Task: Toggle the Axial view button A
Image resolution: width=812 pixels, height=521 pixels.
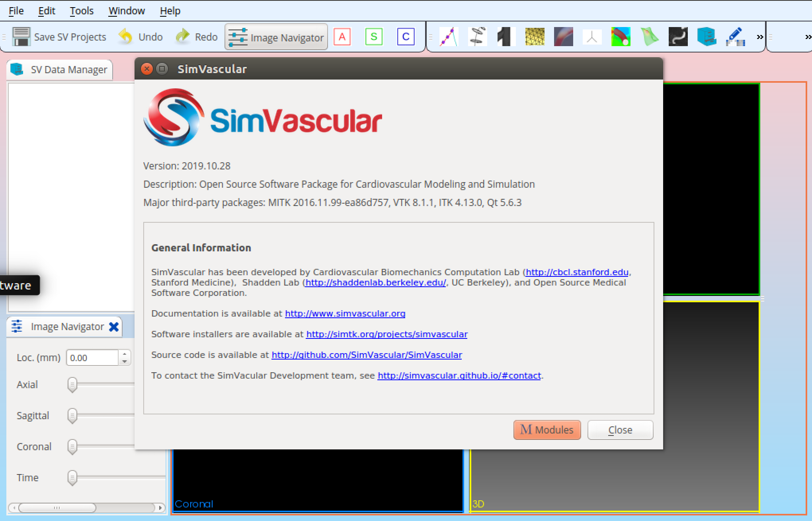Action: pyautogui.click(x=342, y=37)
